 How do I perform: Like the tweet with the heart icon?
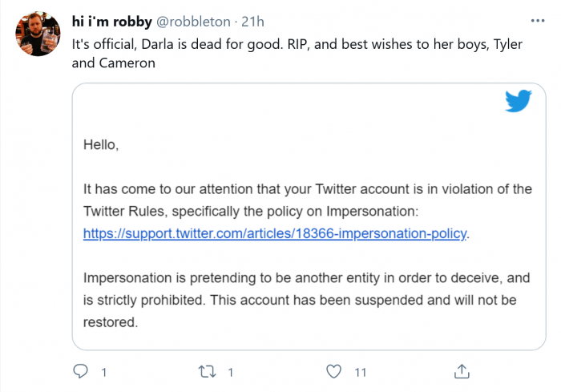335,371
